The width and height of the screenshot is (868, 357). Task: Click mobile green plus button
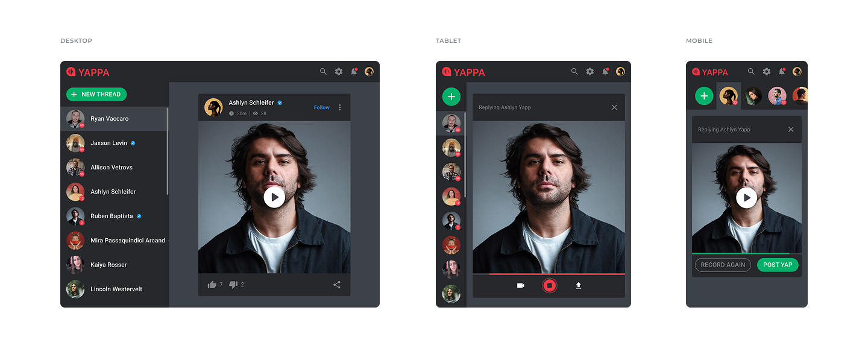(x=704, y=96)
